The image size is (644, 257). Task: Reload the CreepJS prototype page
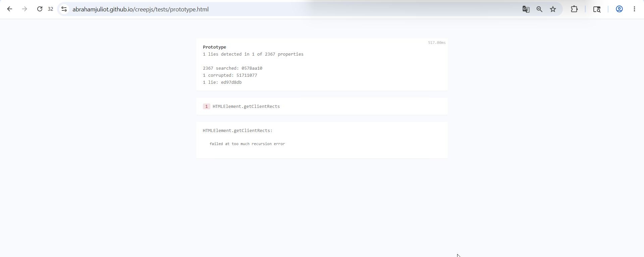pyautogui.click(x=40, y=9)
